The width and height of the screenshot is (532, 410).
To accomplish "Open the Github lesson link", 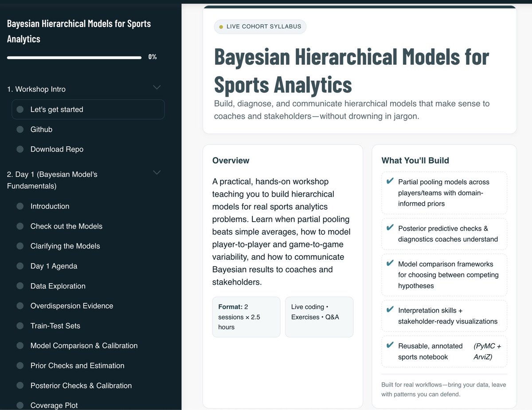I will [41, 129].
